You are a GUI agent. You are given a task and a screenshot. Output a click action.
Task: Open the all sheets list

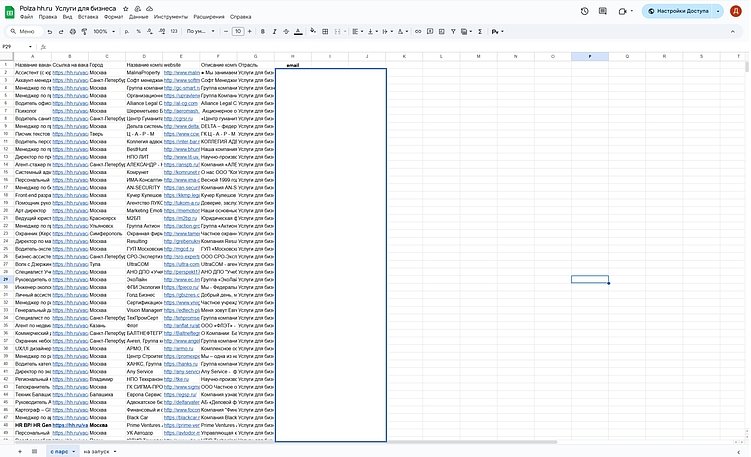pos(34,451)
